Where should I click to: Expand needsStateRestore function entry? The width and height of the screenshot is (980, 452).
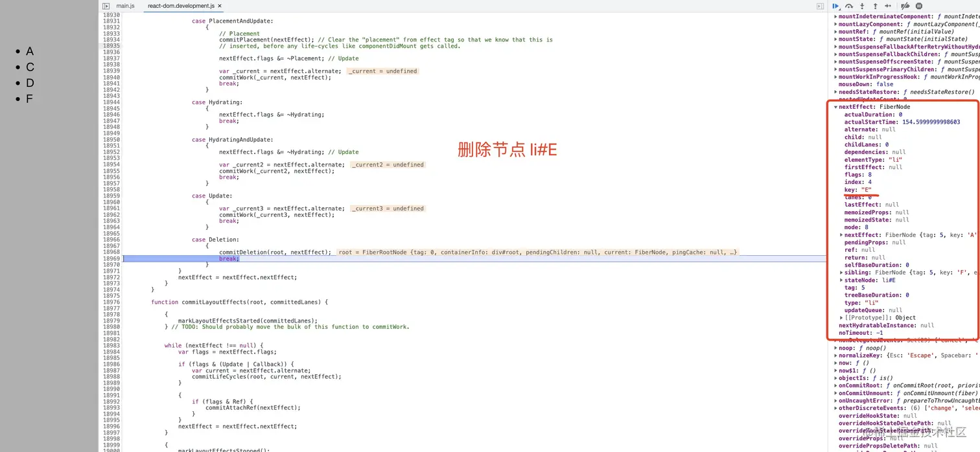pos(835,92)
